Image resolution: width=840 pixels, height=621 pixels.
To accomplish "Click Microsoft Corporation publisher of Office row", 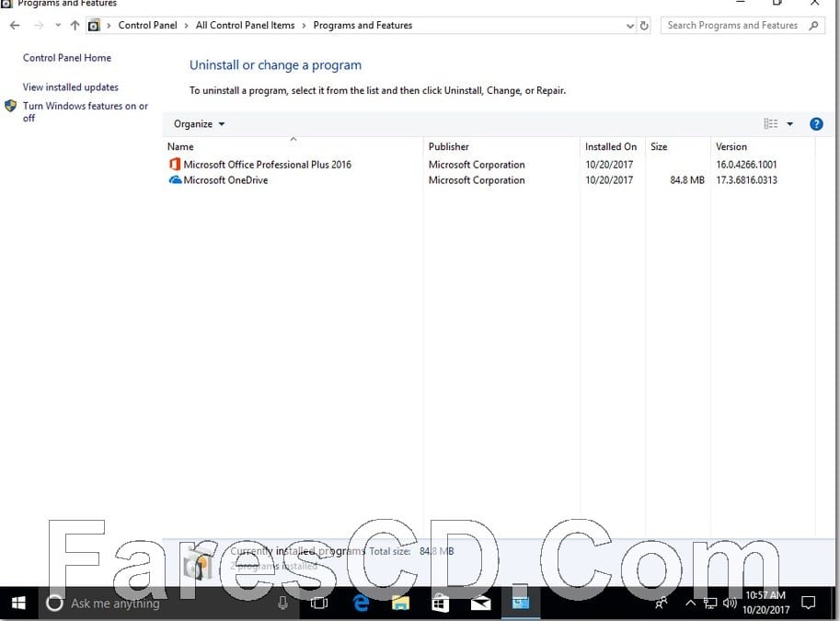I will point(477,165).
